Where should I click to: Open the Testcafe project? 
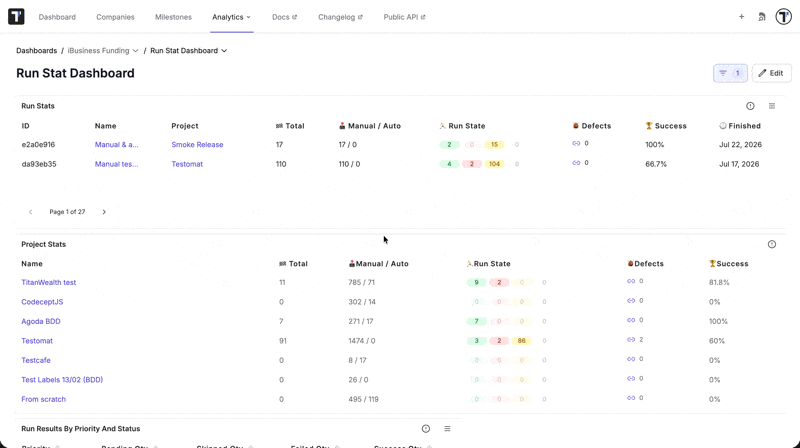tap(36, 360)
